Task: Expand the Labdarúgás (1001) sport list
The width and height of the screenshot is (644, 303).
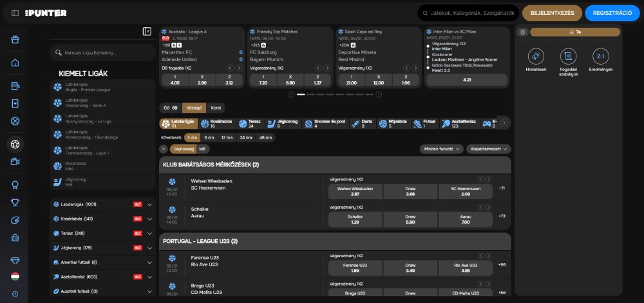Action: coord(149,204)
